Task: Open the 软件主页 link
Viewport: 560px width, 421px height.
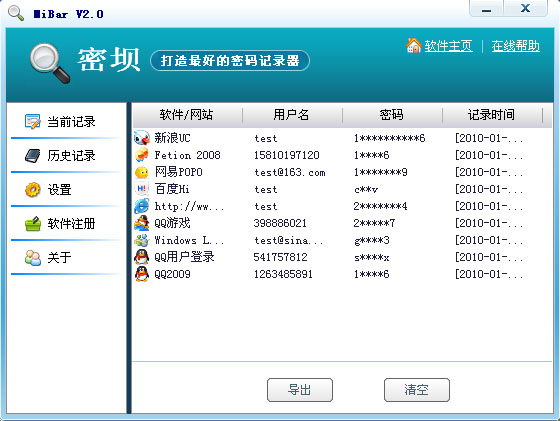Action: (x=449, y=46)
